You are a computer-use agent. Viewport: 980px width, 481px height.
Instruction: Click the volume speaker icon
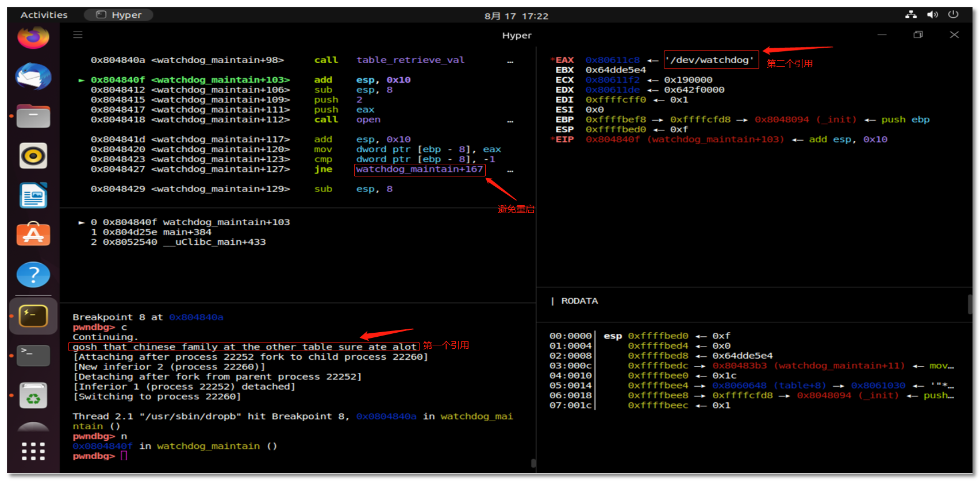[932, 15]
